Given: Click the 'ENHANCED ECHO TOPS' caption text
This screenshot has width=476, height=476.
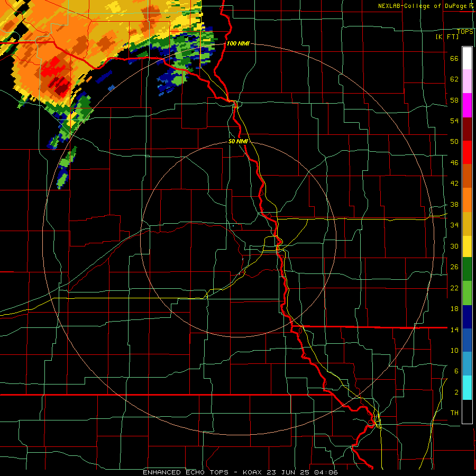Looking at the screenshot, I should [x=186, y=472].
